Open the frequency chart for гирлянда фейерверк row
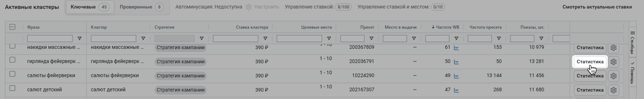The image size is (644, 99). coord(456,62)
